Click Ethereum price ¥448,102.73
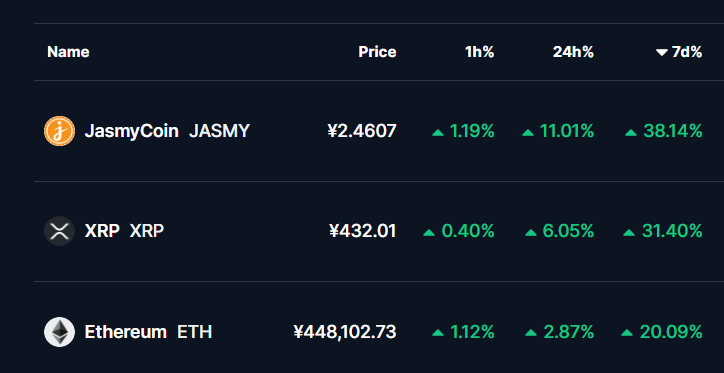Screen dimensions: 724x373 [345, 332]
